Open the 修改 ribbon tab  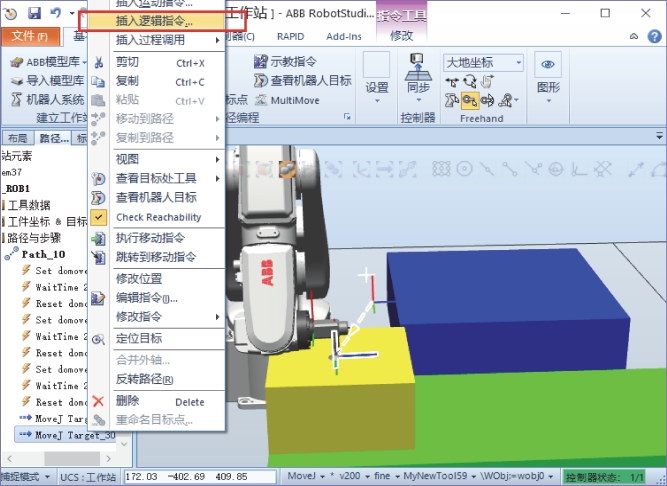point(402,36)
